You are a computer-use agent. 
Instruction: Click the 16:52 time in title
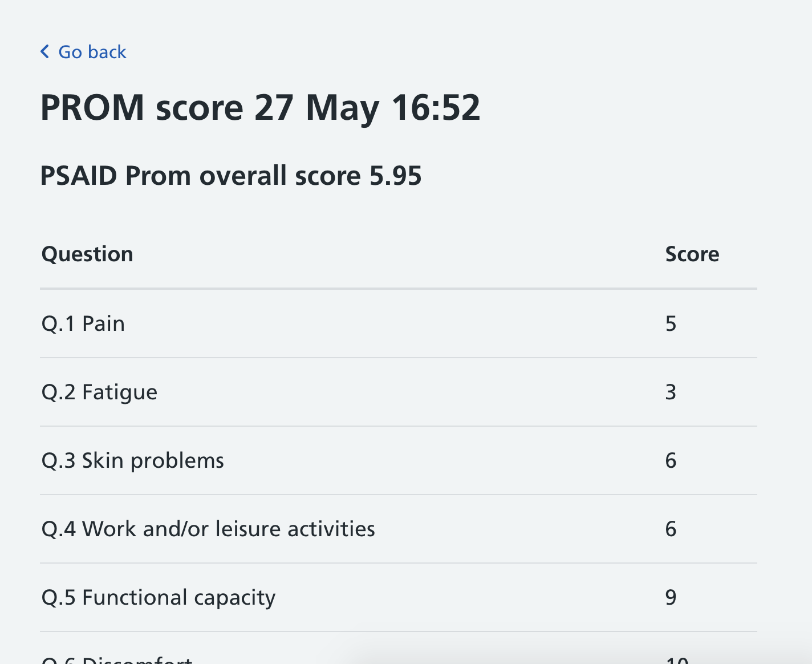click(436, 108)
